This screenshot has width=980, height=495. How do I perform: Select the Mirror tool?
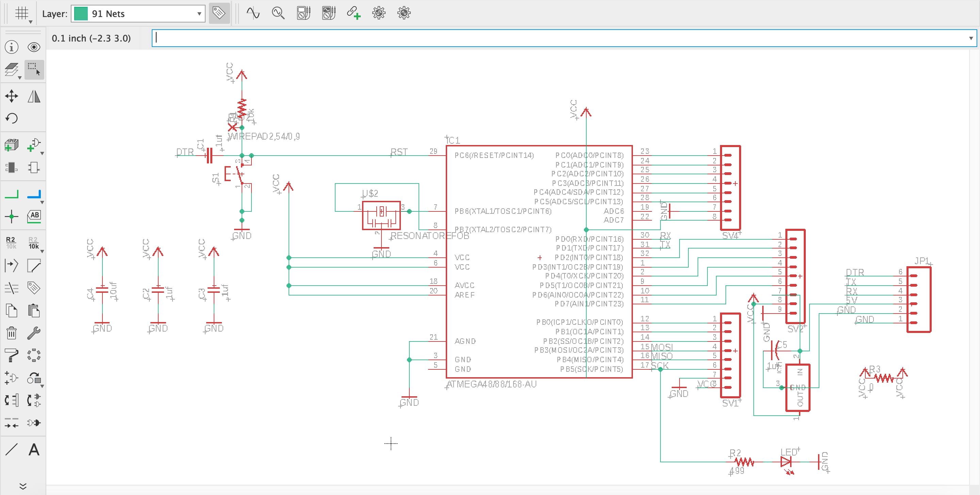[34, 96]
